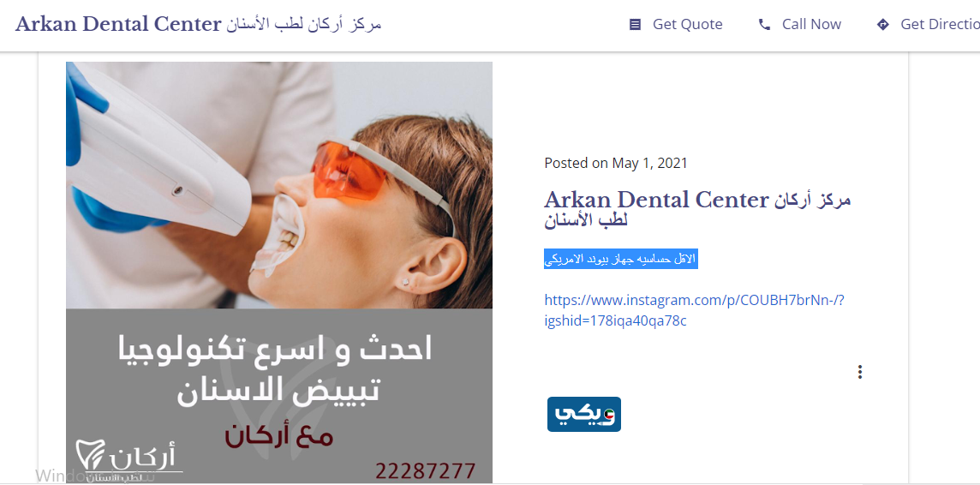Select the Get Quote menu label
Image resolution: width=980 pixels, height=485 pixels.
688,24
